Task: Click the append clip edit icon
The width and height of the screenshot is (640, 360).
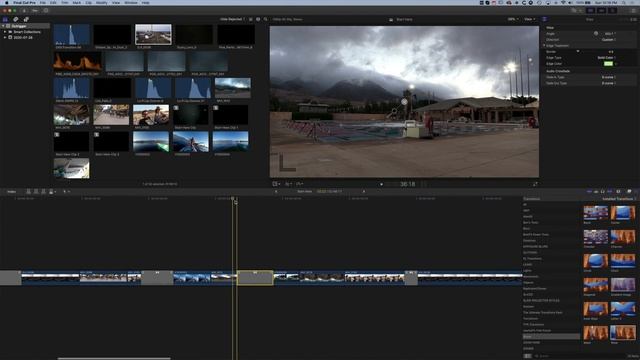Action: pyautogui.click(x=43, y=191)
